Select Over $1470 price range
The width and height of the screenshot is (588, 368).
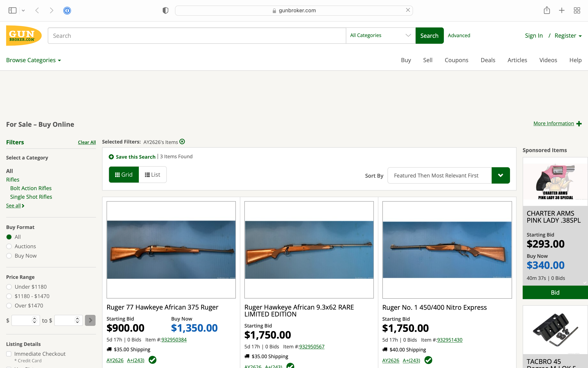(9, 306)
